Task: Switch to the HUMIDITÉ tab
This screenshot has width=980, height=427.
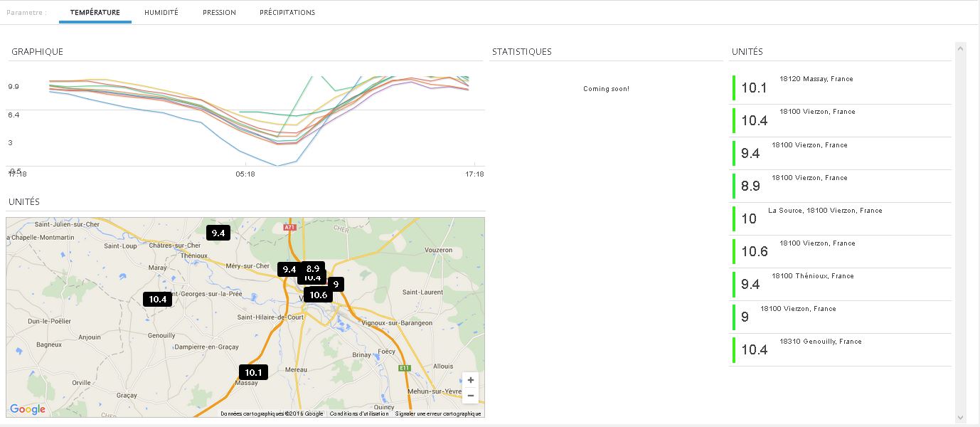Action: coord(161,13)
